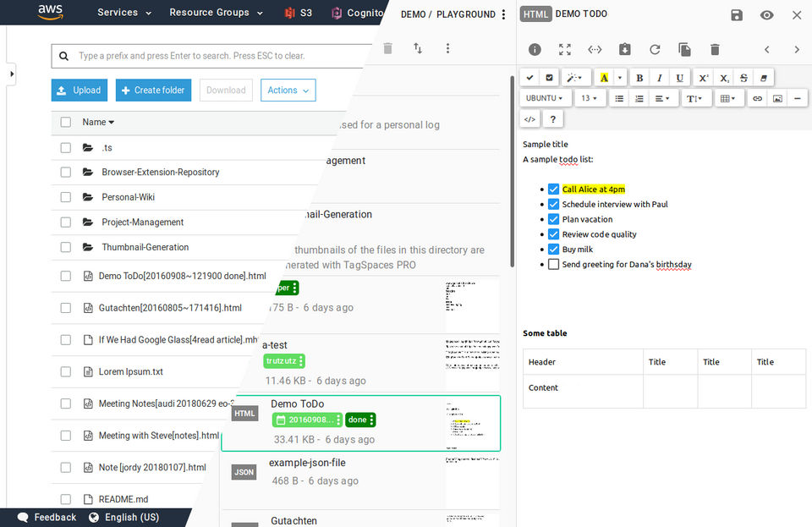Download the opened file
This screenshot has height=527, width=812.
(x=625, y=49)
